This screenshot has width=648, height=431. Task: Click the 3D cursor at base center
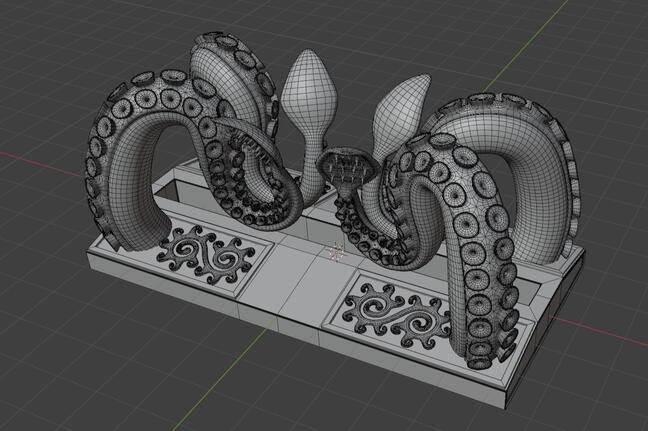click(336, 250)
